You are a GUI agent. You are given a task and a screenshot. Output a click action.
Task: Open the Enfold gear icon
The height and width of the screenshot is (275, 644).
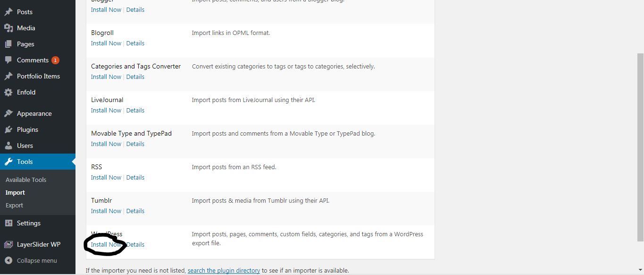8,92
